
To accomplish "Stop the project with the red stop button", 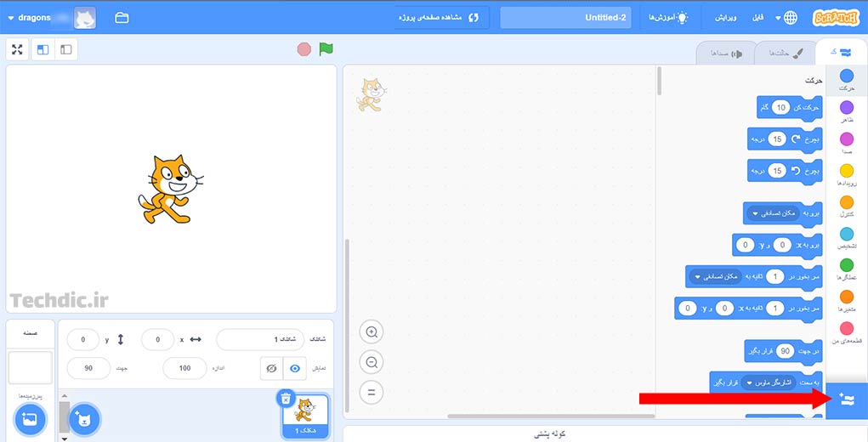I will [x=304, y=49].
